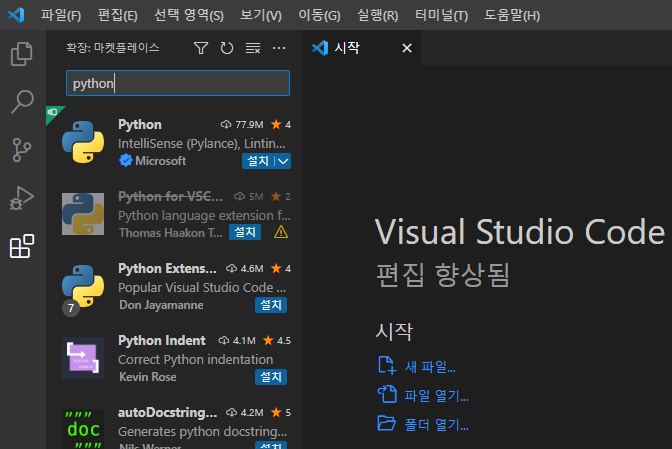Click the open file icon beside 파일 열기
This screenshot has height=449, width=672.
tap(387, 394)
